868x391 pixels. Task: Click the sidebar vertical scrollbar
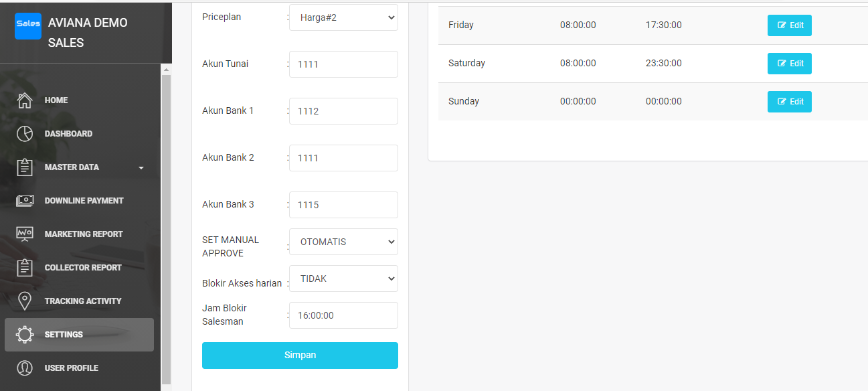point(167,228)
